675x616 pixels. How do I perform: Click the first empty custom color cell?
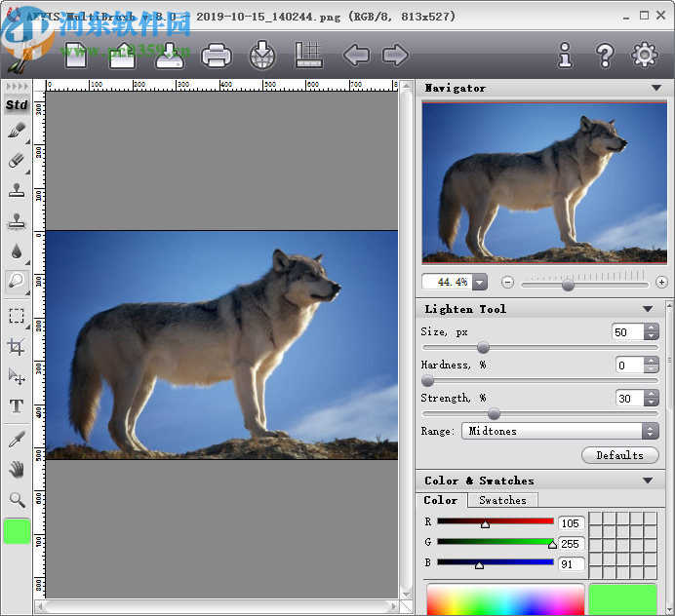pyautogui.click(x=595, y=519)
